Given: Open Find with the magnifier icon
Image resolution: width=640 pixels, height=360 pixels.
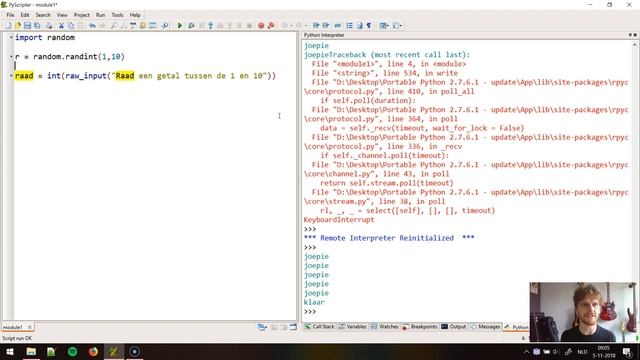Looking at the screenshot, I should (114, 25).
